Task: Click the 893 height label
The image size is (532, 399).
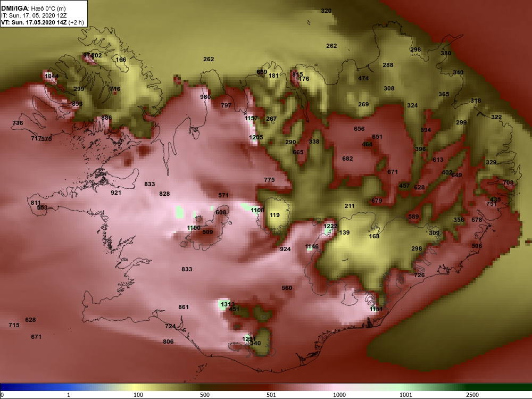Action: pos(77,104)
